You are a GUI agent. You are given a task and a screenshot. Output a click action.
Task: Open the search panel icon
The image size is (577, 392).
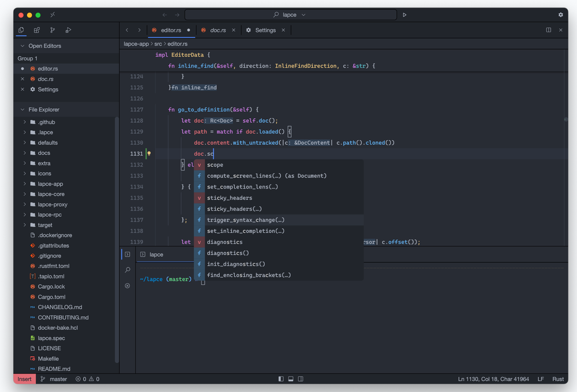click(128, 270)
